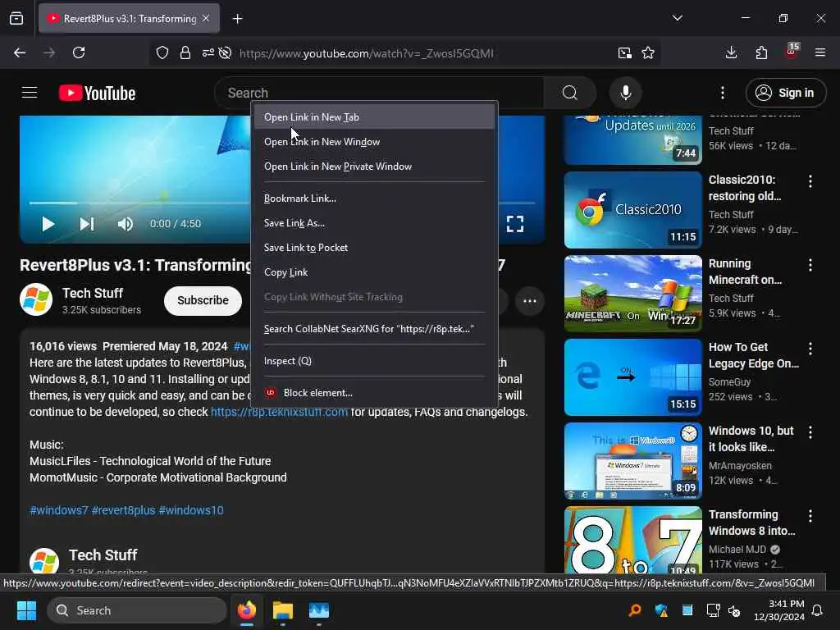The width and height of the screenshot is (840, 630).
Task: Select Save Link As option
Action: pos(374,223)
